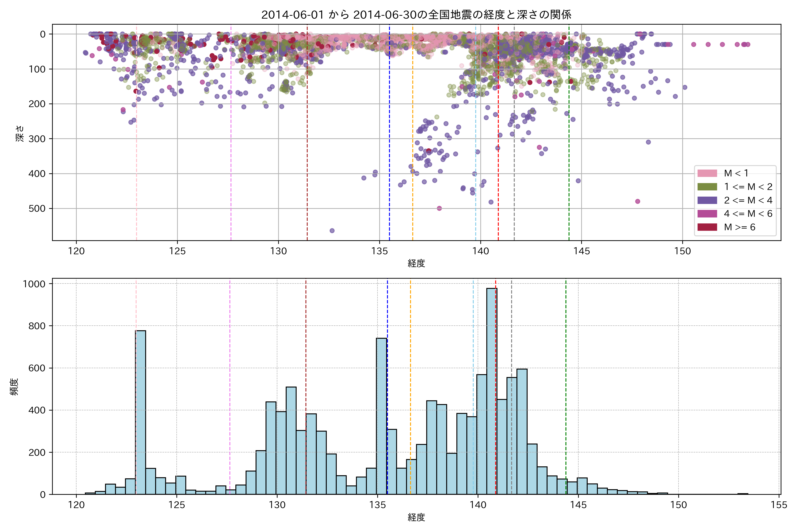Click the chart title text at top
This screenshot has height=532, width=798.
(416, 15)
